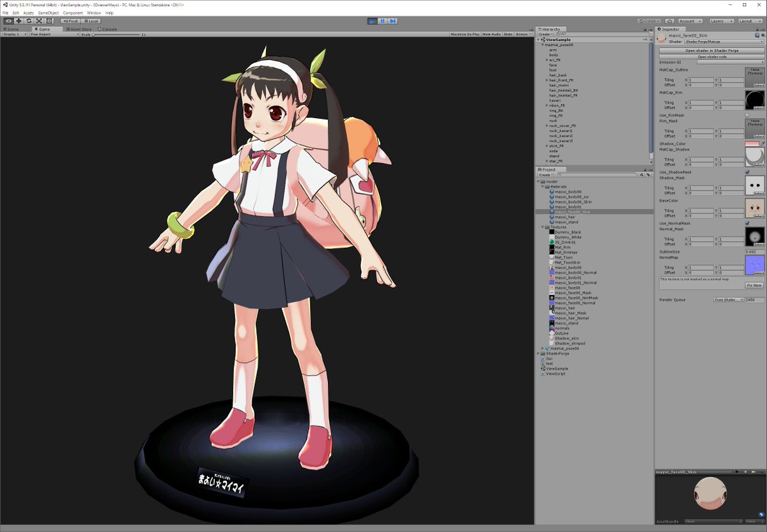
Task: Select the Mat_Toon texture asset
Action: coord(561,257)
